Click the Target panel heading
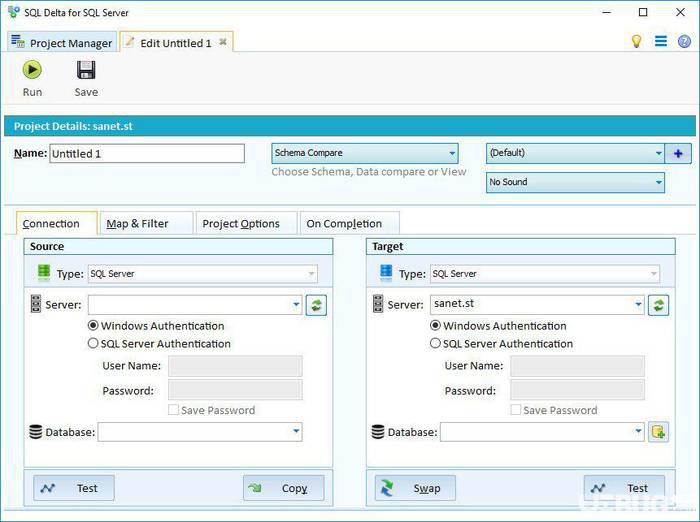This screenshot has height=522, width=700. (x=521, y=246)
